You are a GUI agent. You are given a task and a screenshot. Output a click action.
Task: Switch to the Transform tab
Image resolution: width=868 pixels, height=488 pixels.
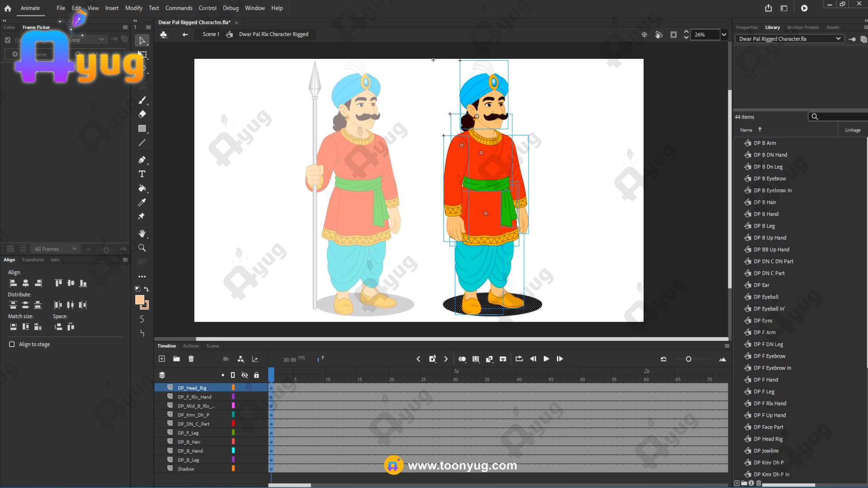(33, 260)
